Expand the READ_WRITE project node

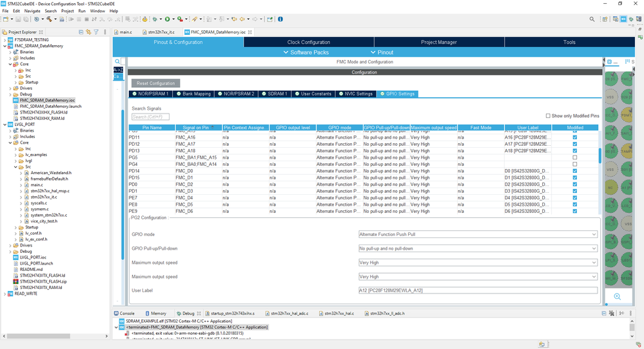[5, 294]
